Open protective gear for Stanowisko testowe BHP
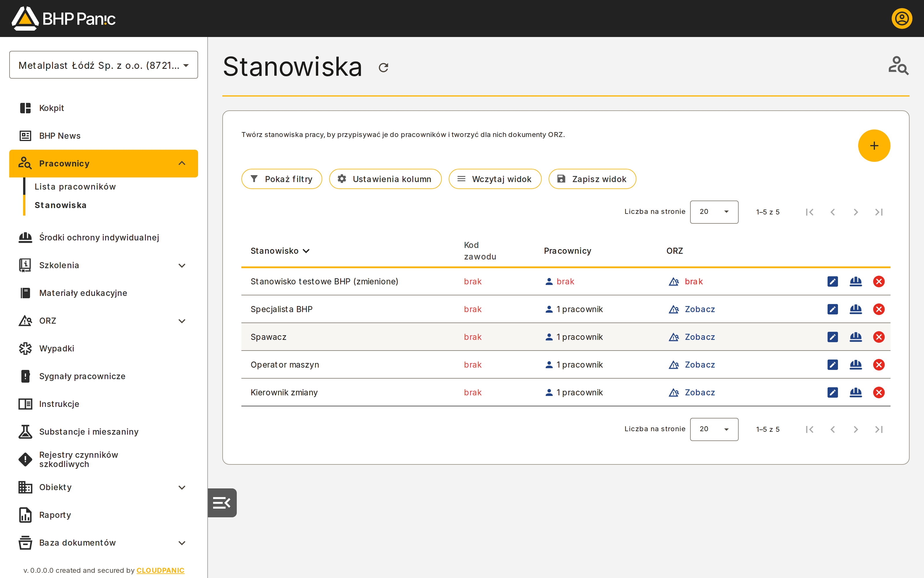The height and width of the screenshot is (578, 924). (856, 281)
